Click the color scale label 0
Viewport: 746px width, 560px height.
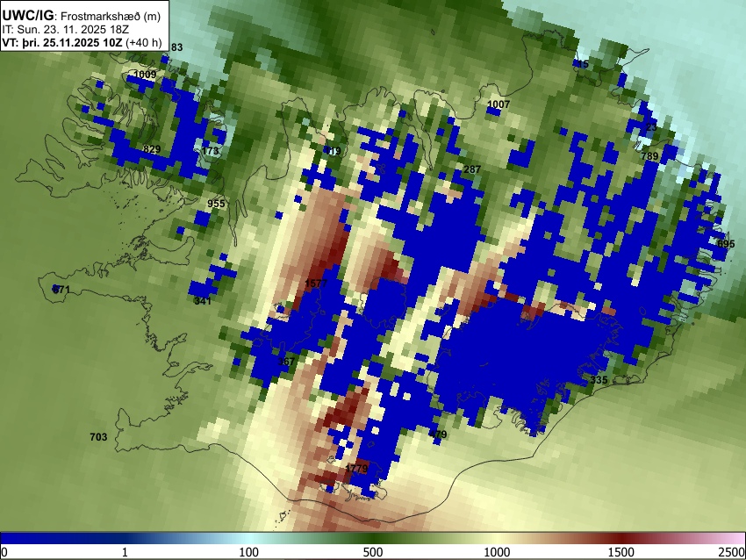point(4,552)
